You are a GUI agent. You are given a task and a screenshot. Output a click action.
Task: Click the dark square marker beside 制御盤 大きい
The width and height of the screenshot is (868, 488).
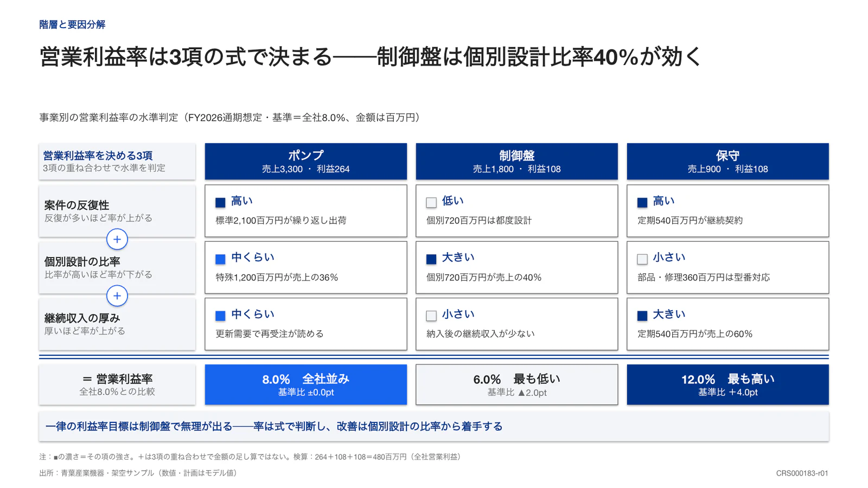(x=431, y=259)
